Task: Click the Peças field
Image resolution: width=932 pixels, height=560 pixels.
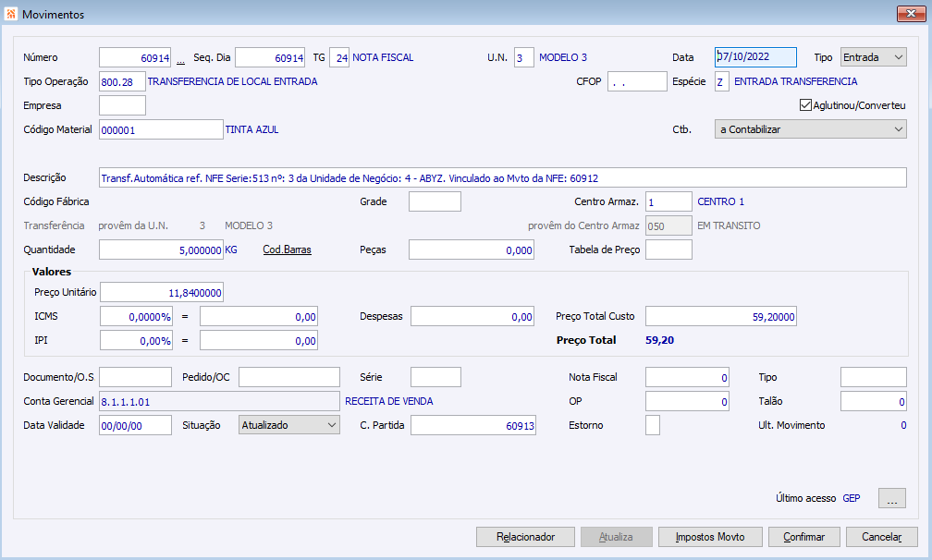Action: point(472,250)
